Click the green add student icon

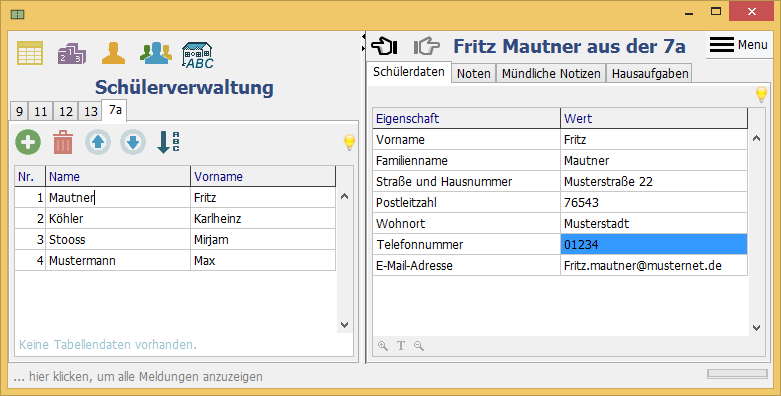click(28, 142)
